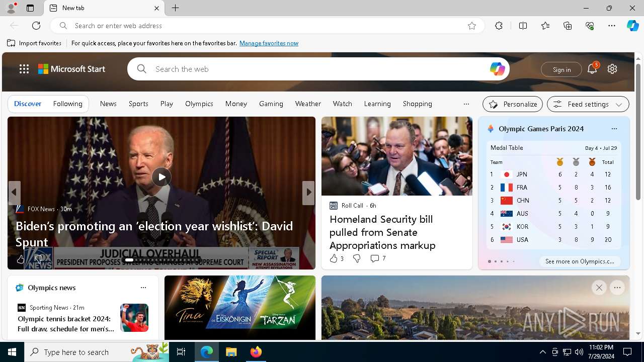
Task: Open the Copilot sidebar icon
Action: tap(632, 26)
